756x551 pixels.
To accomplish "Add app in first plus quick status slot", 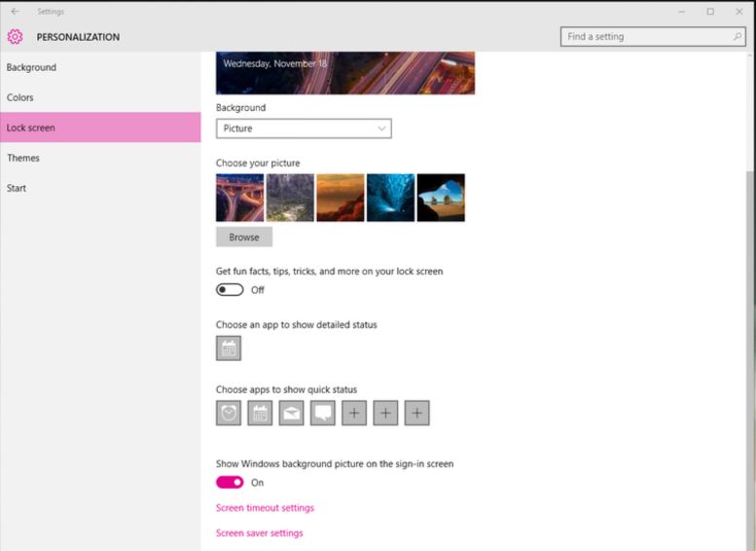I will [354, 413].
